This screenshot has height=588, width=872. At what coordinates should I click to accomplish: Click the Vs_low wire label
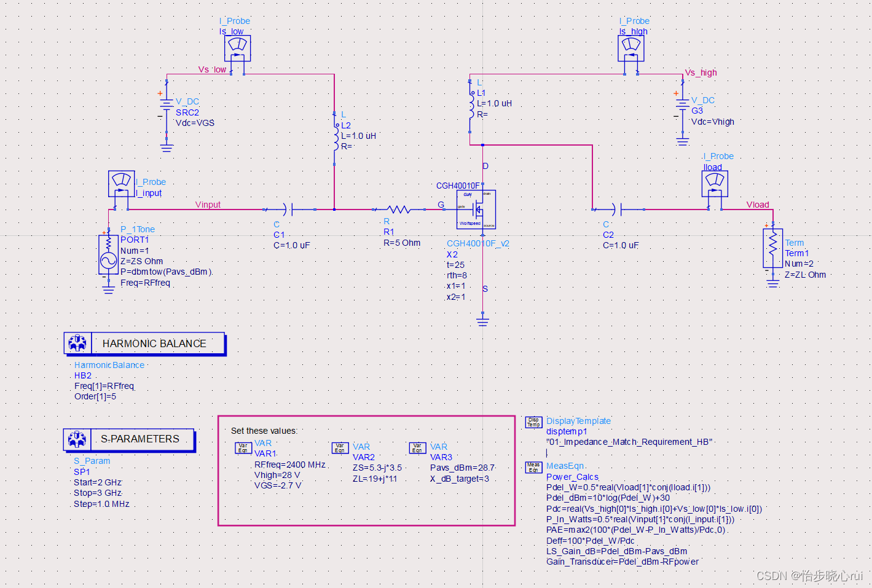pyautogui.click(x=212, y=69)
